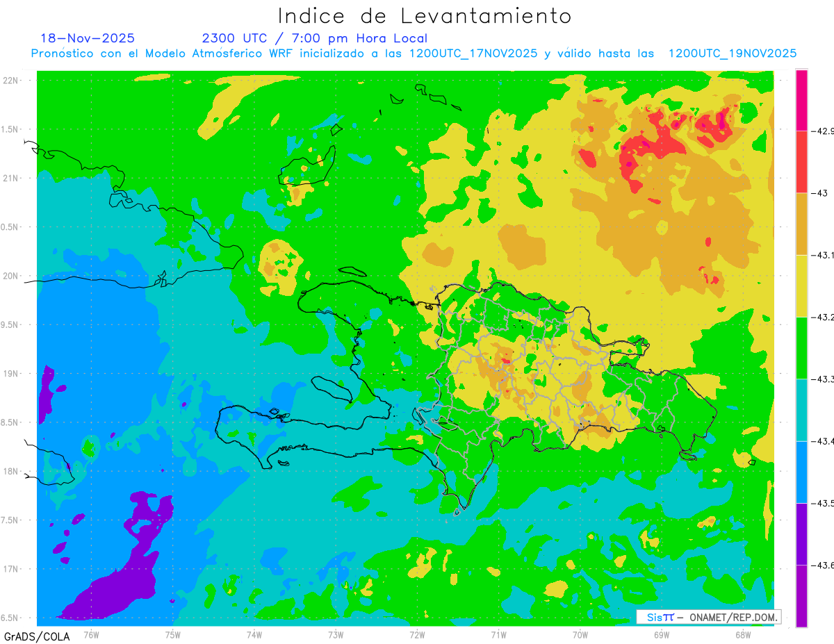Viewport: 834px width, 644px height.
Task: Click the "ONAMET/REP.DOM." label box
Action: [x=708, y=617]
